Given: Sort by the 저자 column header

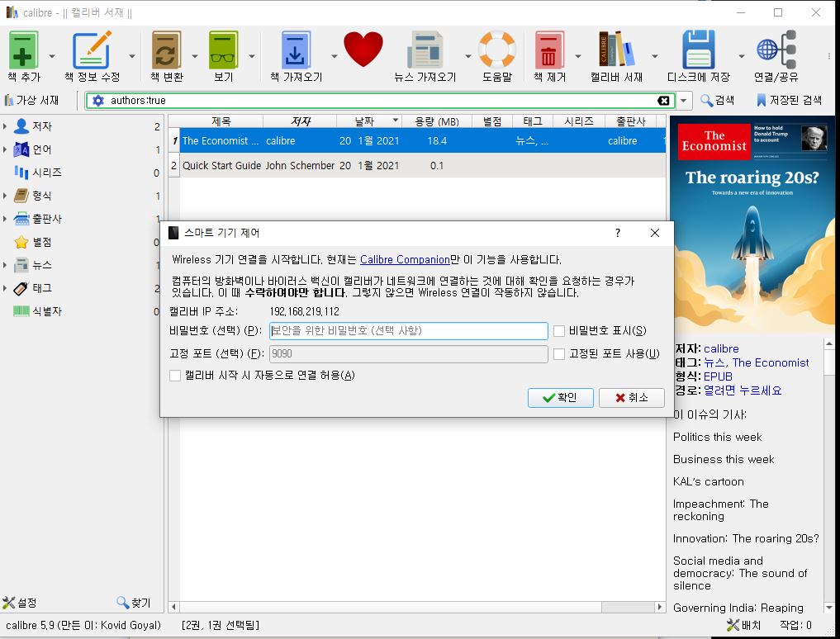Looking at the screenshot, I should 300,121.
